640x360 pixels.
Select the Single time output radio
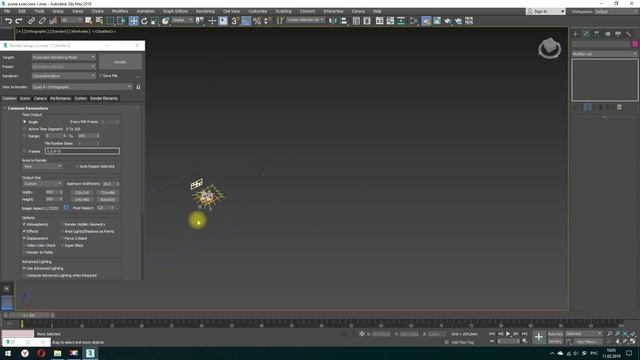pos(24,122)
